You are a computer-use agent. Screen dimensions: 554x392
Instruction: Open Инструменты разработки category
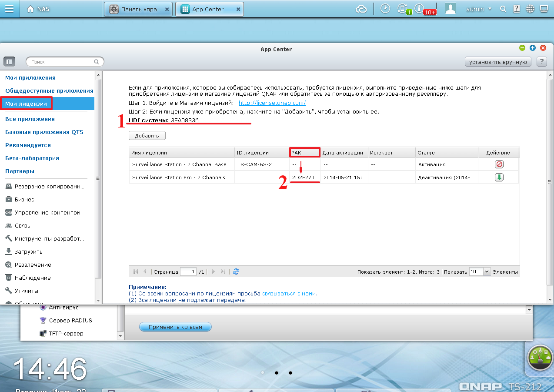point(45,238)
